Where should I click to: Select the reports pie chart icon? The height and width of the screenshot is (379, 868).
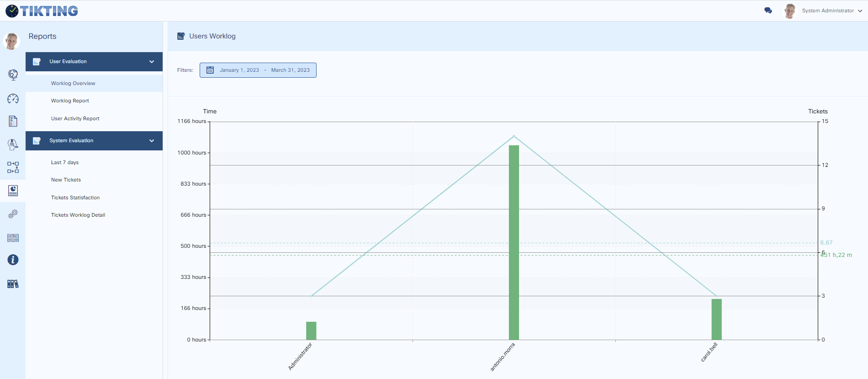pos(13,191)
